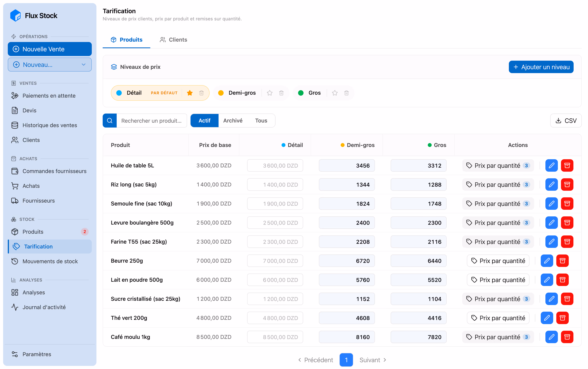Edit Demi-gros price 3456 for Huile de table

click(x=347, y=165)
